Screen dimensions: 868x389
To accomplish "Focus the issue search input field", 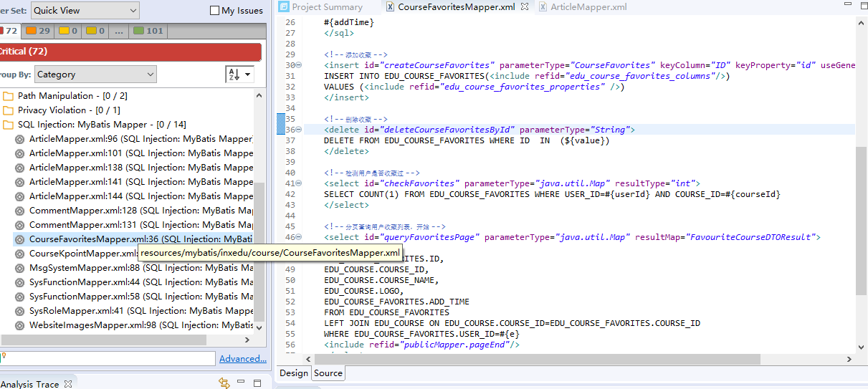I will (x=108, y=358).
